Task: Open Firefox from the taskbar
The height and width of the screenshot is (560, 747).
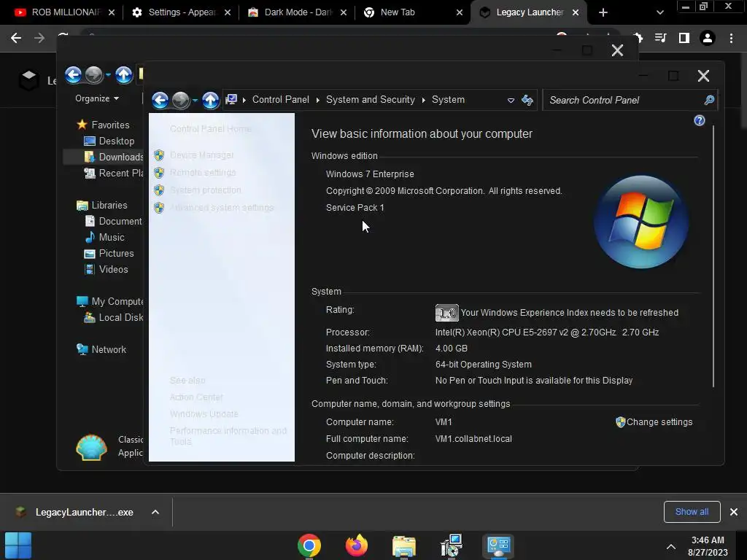Action: (356, 545)
